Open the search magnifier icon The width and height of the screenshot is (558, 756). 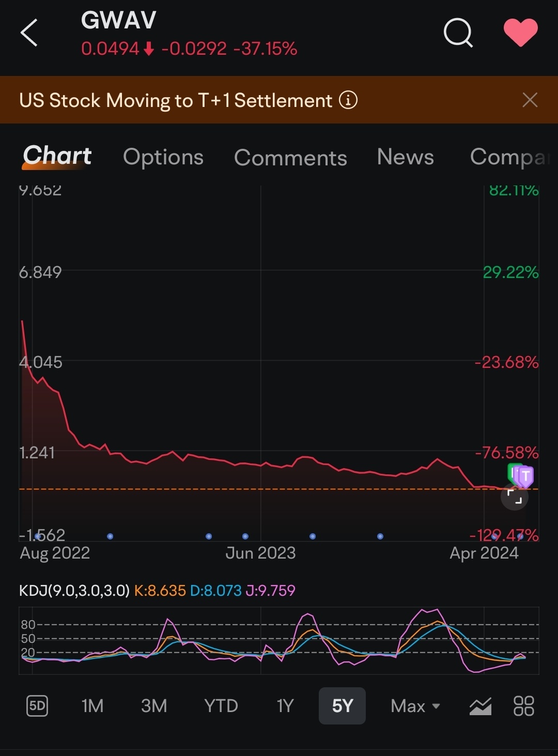click(458, 33)
